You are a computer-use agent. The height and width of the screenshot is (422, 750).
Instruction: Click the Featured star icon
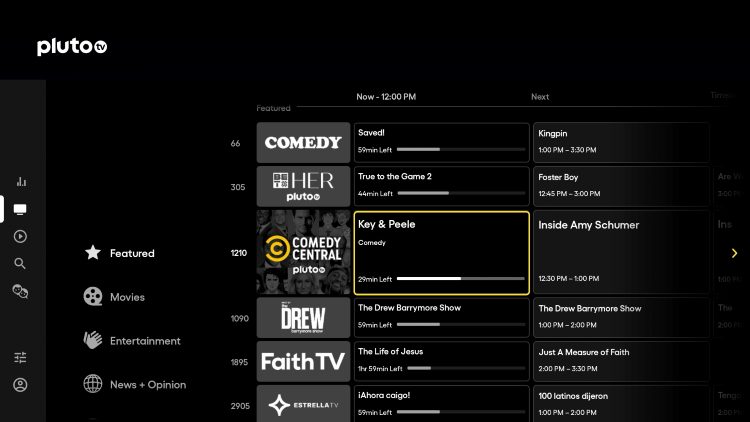[93, 253]
